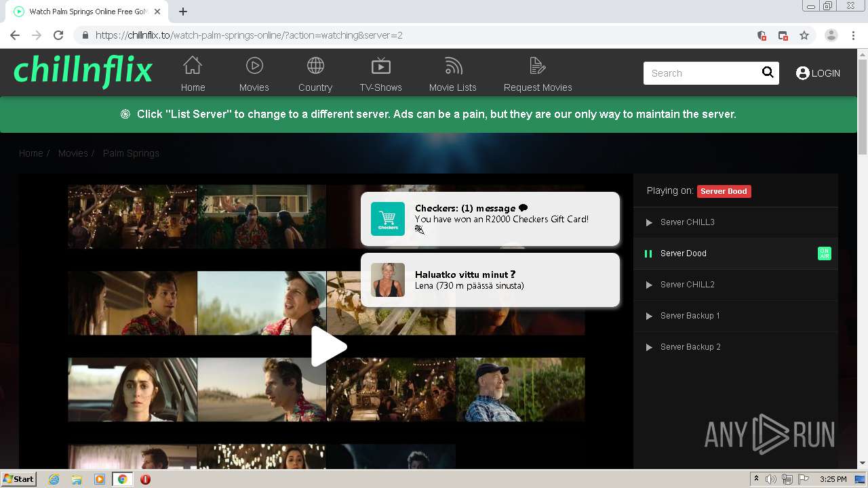The width and height of the screenshot is (868, 488).
Task: Open the Home nav icon
Action: point(193,66)
